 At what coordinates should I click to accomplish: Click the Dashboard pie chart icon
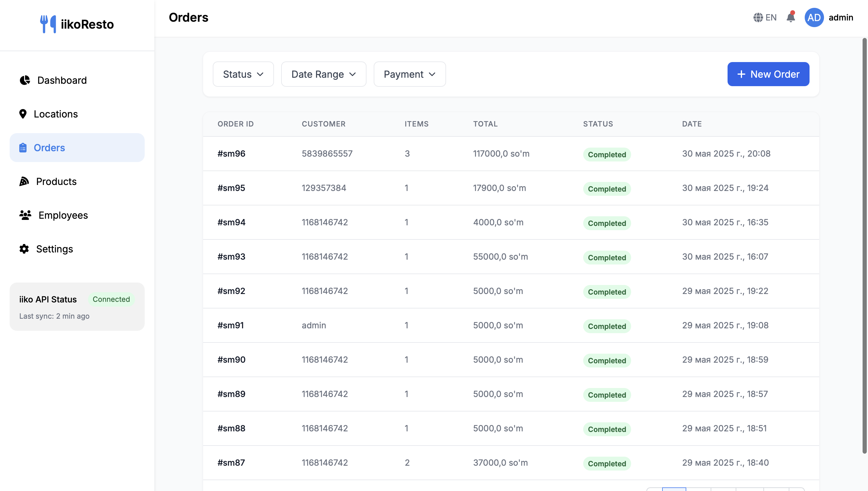pyautogui.click(x=25, y=80)
